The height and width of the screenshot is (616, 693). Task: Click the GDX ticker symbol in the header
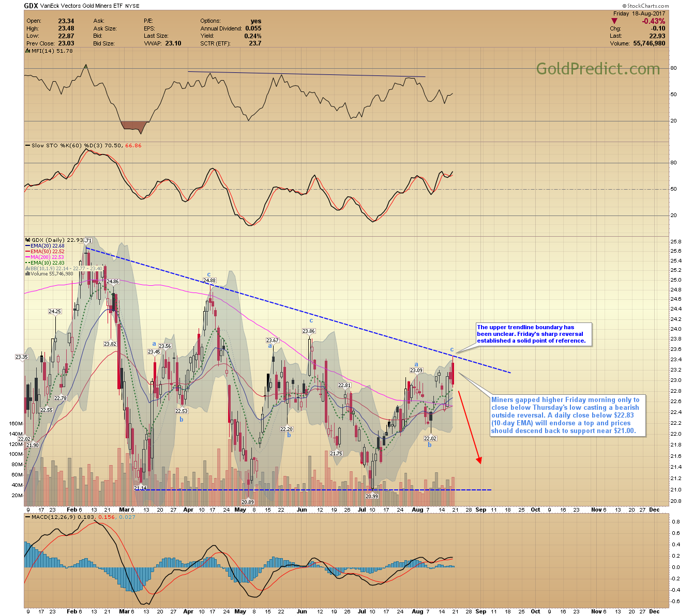[x=31, y=6]
